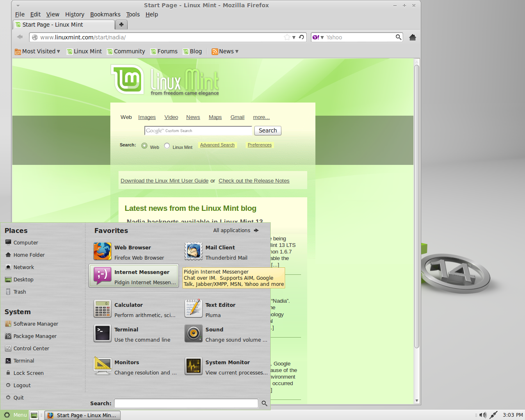Viewport: 525px width, 420px height.
Task: Launch Software Manager
Action: tap(32, 324)
